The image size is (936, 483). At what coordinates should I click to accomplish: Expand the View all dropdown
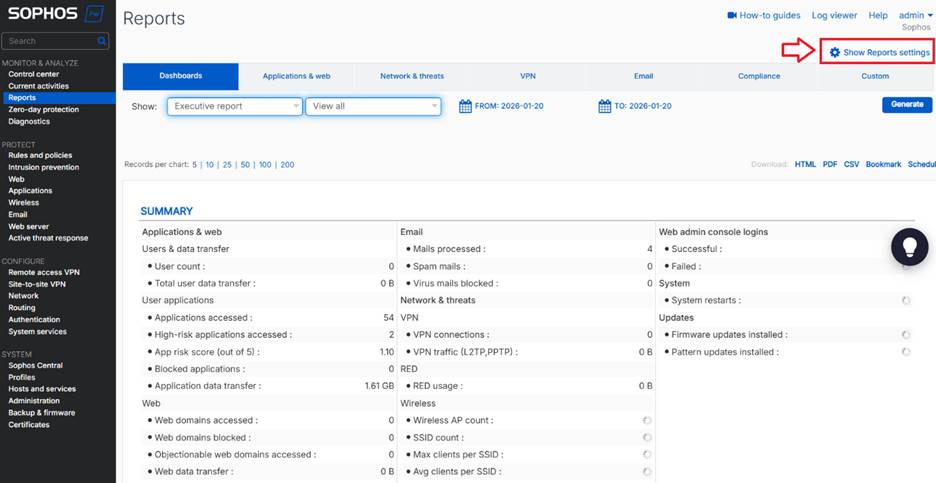click(372, 106)
